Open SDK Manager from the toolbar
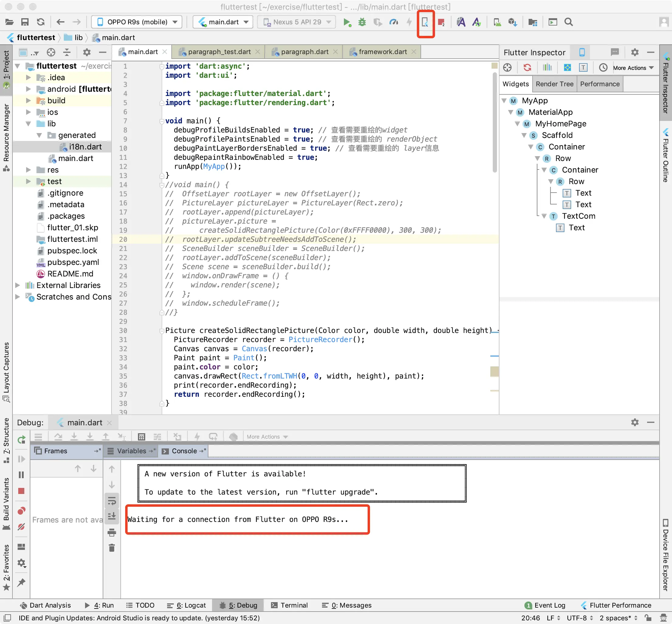This screenshot has width=672, height=624. click(x=513, y=22)
